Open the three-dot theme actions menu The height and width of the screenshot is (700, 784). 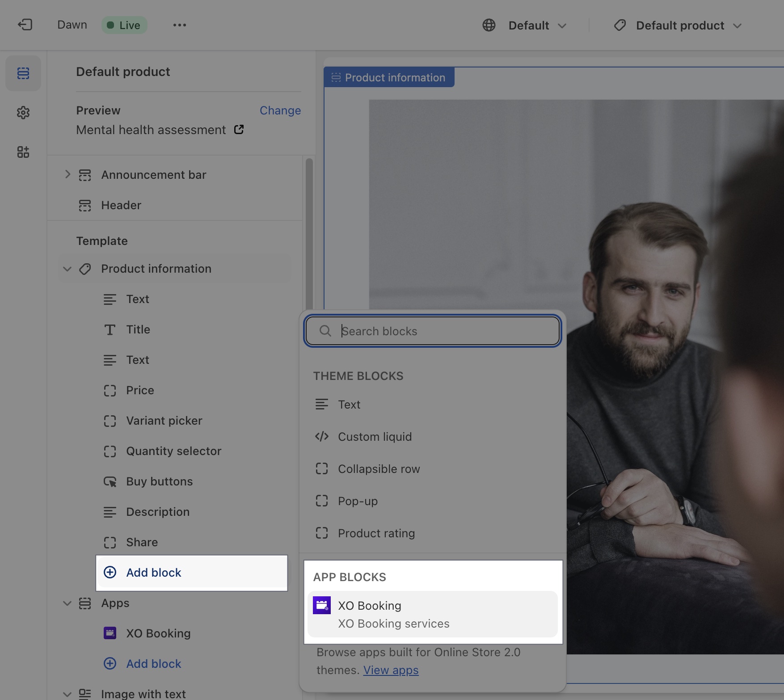tap(179, 25)
